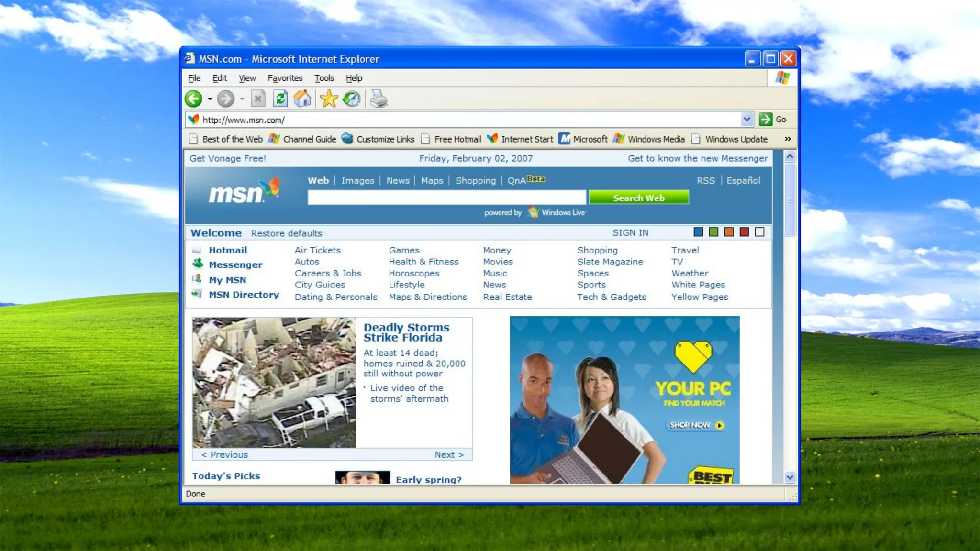980x551 pixels.
Task: Refresh the page with the Refresh icon
Action: 280,99
